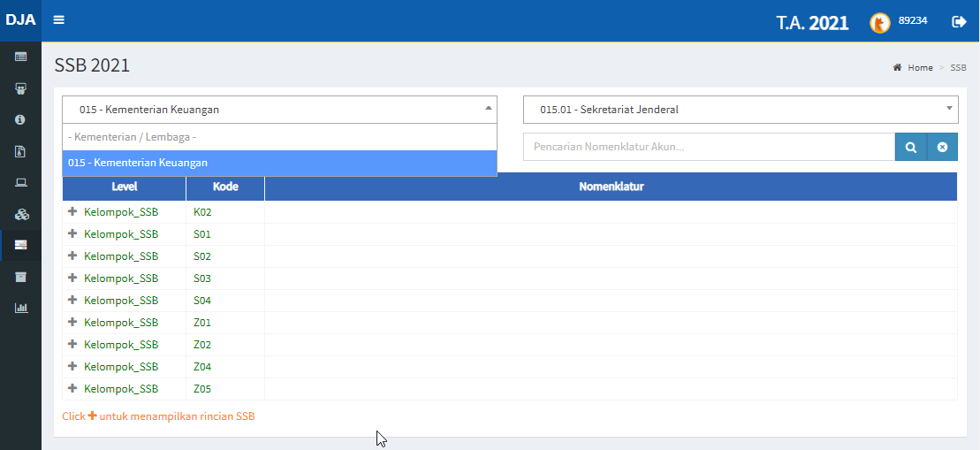The image size is (980, 450).
Task: Open the bar chart icon in the sidebar
Action: (20, 308)
